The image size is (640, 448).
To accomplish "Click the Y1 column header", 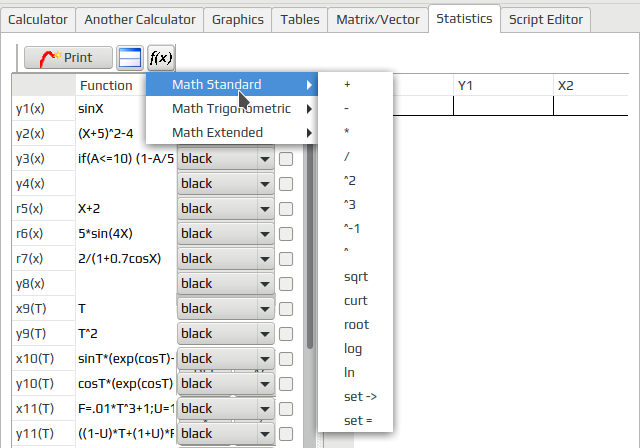I will tap(503, 85).
